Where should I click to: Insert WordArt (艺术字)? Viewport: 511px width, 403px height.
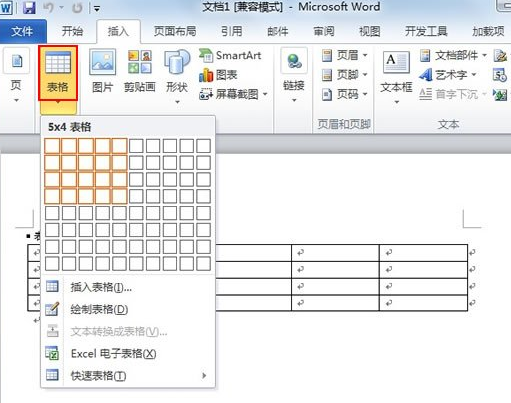tap(448, 75)
